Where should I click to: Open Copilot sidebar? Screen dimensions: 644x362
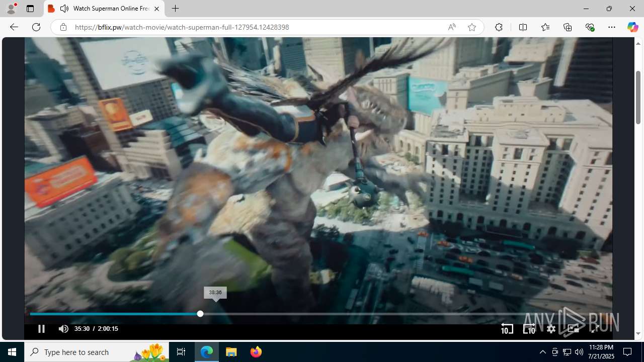point(632,27)
